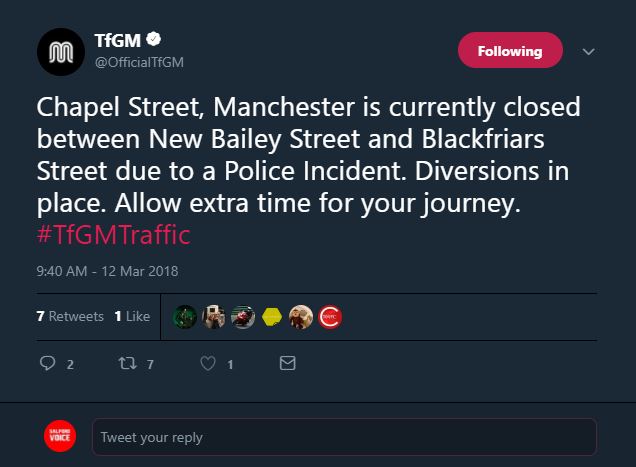Image resolution: width=636 pixels, height=467 pixels.
Task: Open the green dark avatar in retweeters
Action: (x=186, y=317)
